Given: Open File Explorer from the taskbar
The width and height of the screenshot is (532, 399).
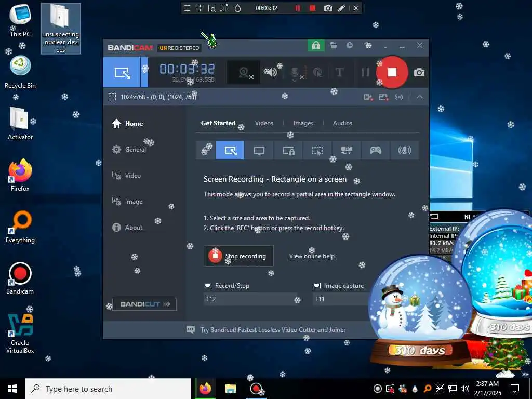Looking at the screenshot, I should coord(230,389).
